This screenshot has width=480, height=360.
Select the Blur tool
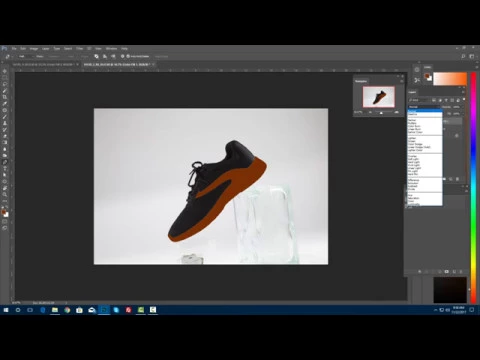tap(5, 149)
